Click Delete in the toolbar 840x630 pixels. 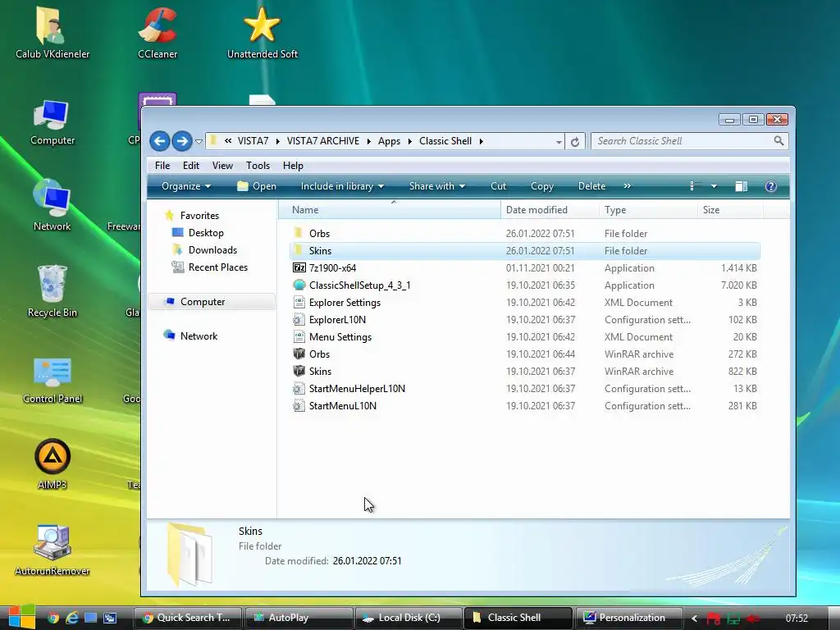pyautogui.click(x=591, y=186)
